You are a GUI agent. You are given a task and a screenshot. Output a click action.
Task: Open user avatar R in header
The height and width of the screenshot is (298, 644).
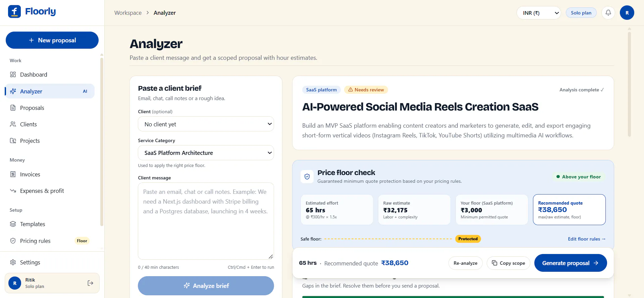(627, 13)
